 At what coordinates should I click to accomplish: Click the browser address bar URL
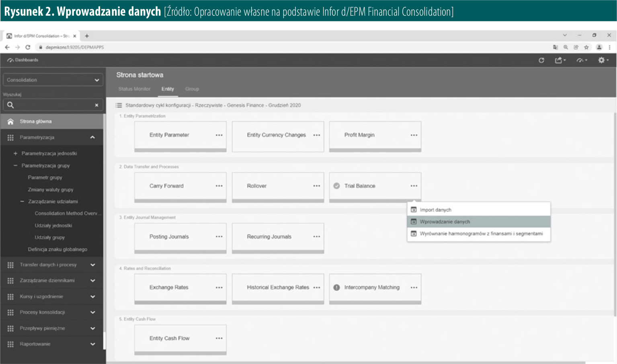tap(75, 47)
